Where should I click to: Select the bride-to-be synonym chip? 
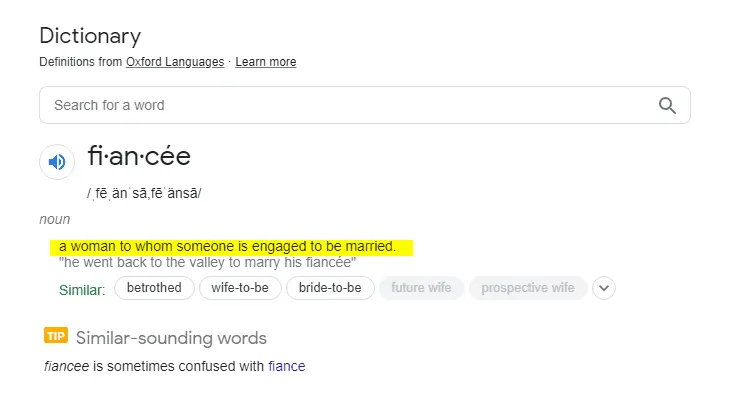(330, 288)
